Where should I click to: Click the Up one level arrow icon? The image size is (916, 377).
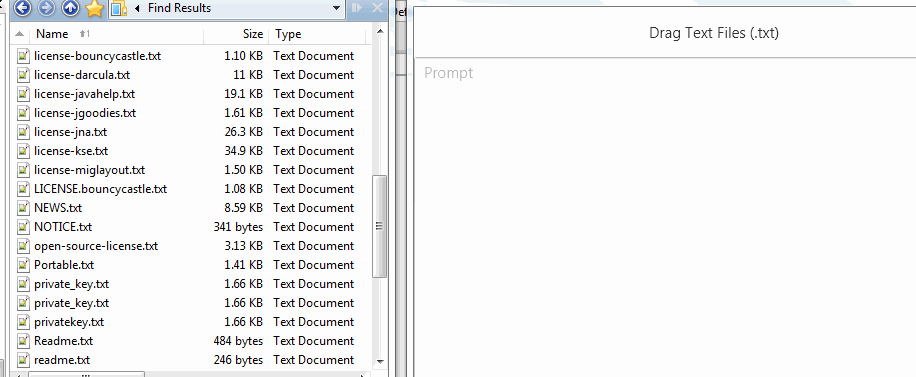pos(70,8)
